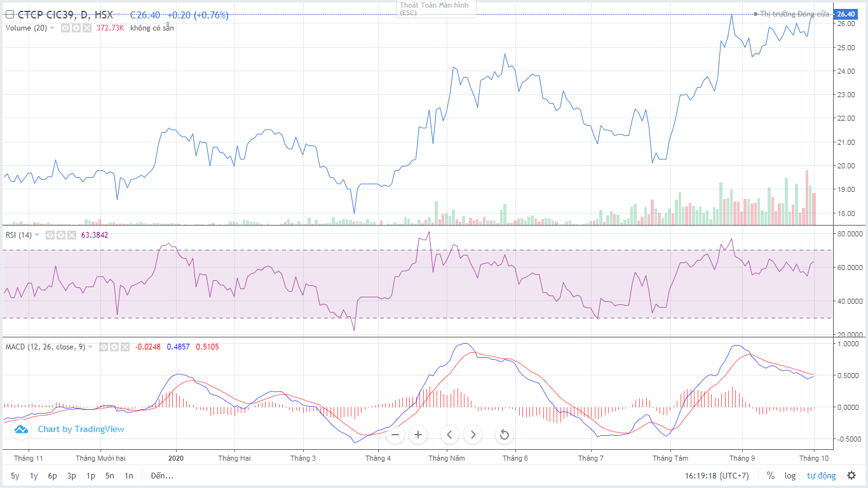Zoom out the chart with minus button
This screenshot has width=868, height=488.
click(x=395, y=435)
